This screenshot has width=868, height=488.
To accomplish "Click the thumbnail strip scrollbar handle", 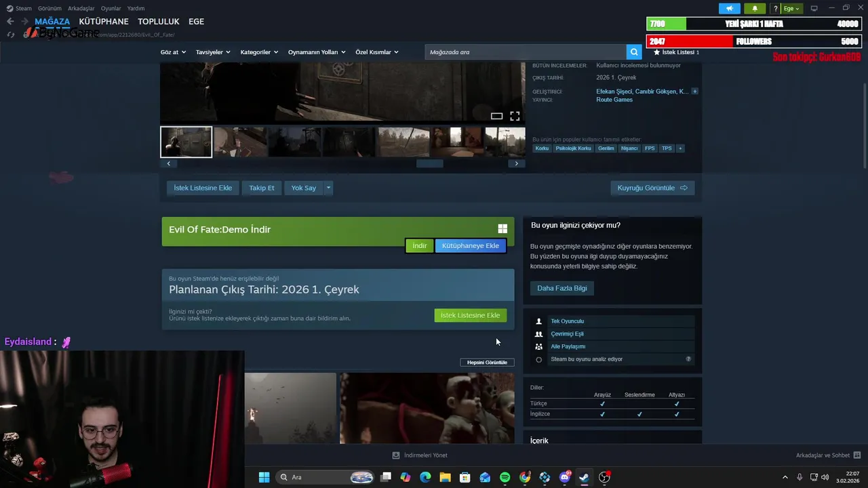I will click(x=429, y=163).
